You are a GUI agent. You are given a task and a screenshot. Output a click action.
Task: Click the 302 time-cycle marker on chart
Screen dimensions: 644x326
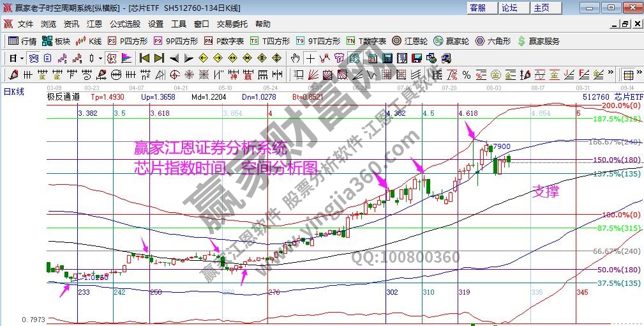(x=392, y=292)
